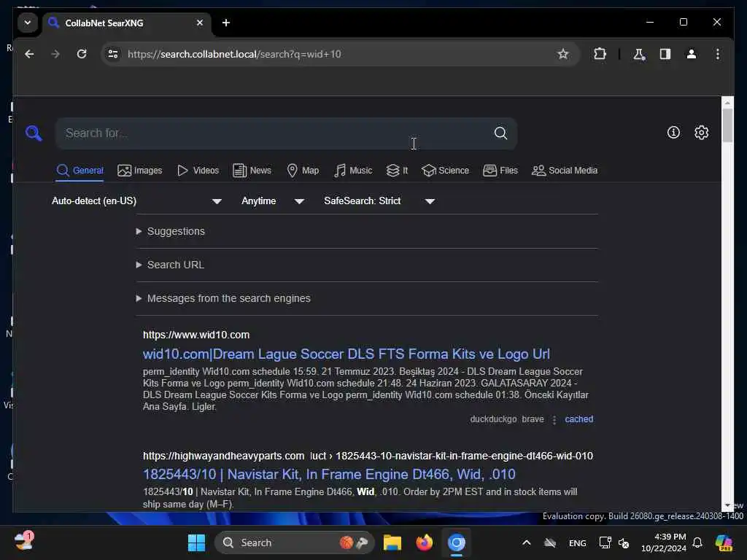Toggle the browser side panel
The image size is (747, 560).
tap(665, 54)
